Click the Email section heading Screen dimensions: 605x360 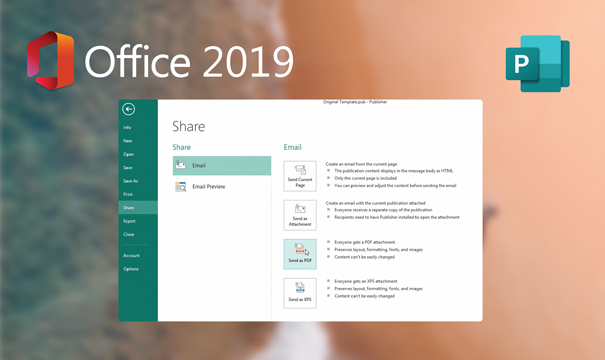point(292,147)
